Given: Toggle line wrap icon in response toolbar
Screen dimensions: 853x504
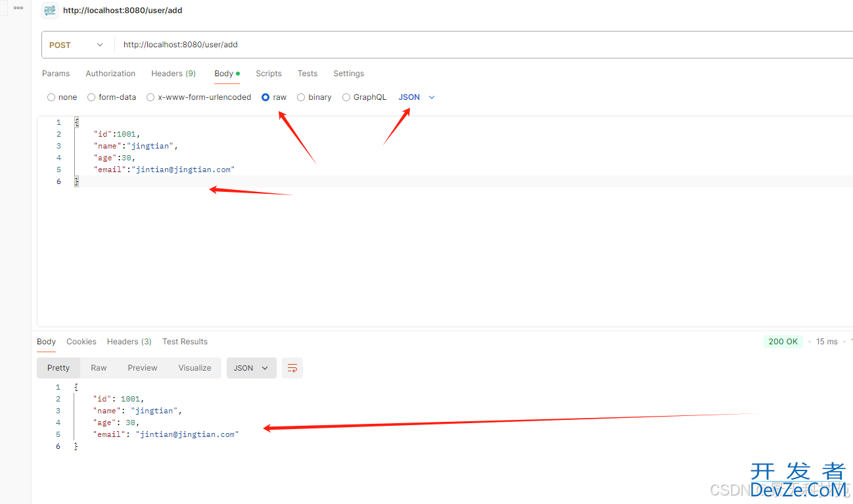Looking at the screenshot, I should [x=292, y=368].
